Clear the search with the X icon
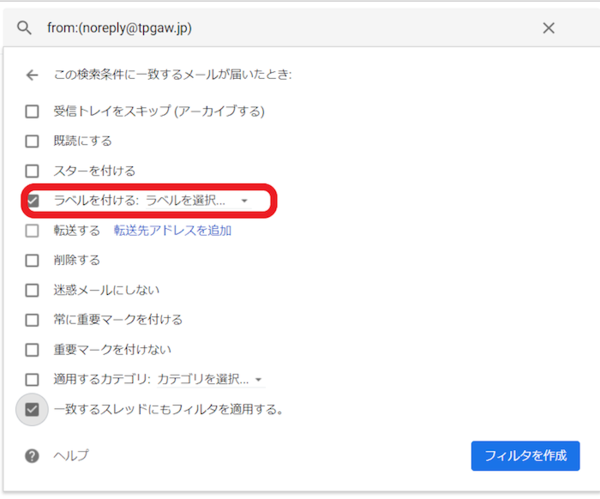This screenshot has height=499, width=600. (x=548, y=28)
